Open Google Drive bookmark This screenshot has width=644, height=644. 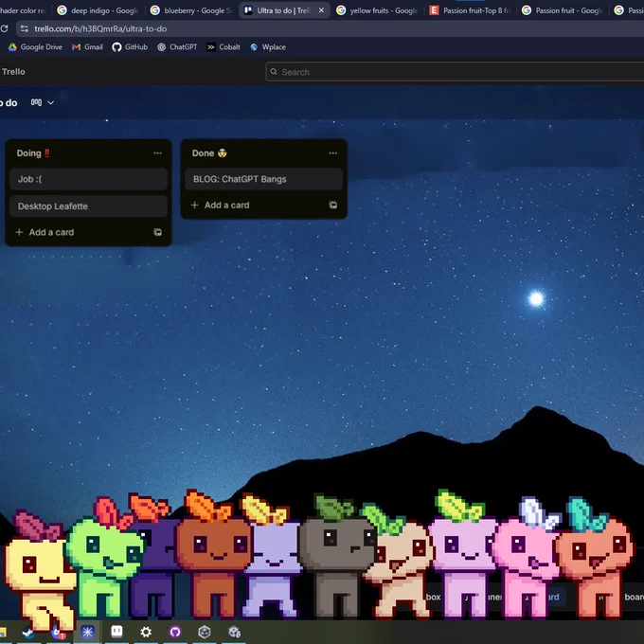(x=35, y=47)
